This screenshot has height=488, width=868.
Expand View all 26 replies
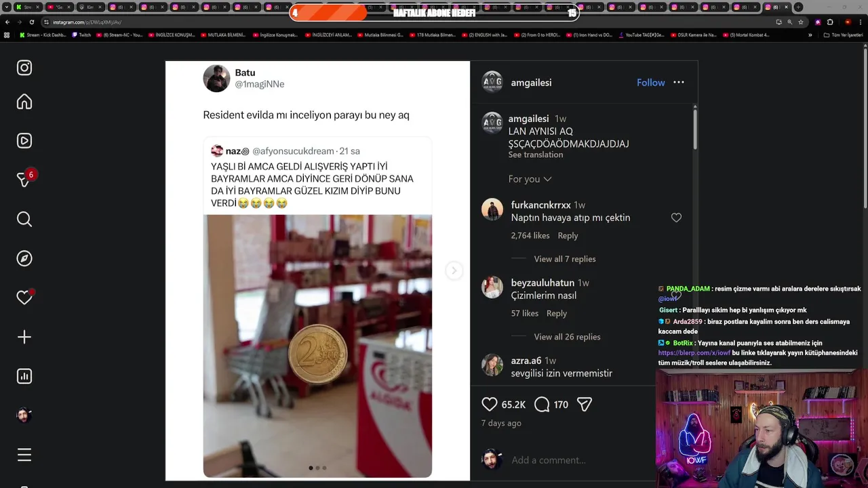[x=567, y=337]
